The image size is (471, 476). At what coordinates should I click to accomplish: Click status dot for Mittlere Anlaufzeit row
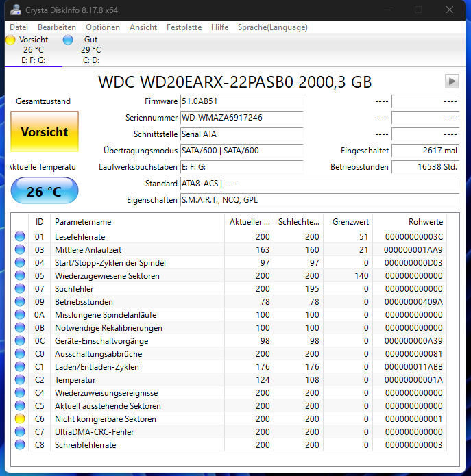coord(20,249)
